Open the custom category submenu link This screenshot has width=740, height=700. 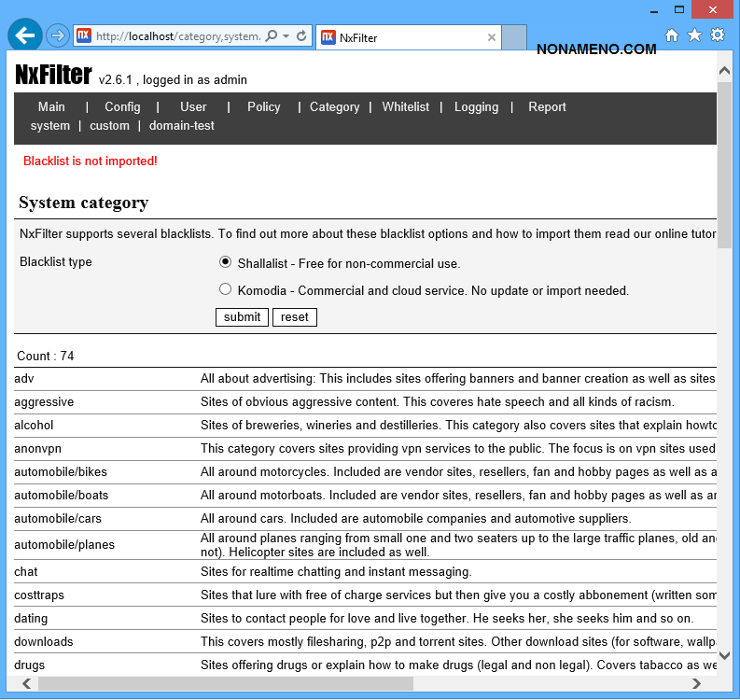pyautogui.click(x=109, y=126)
